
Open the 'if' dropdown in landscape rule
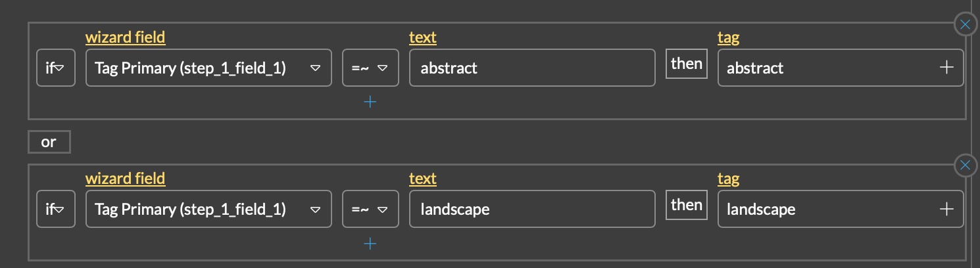pos(55,210)
